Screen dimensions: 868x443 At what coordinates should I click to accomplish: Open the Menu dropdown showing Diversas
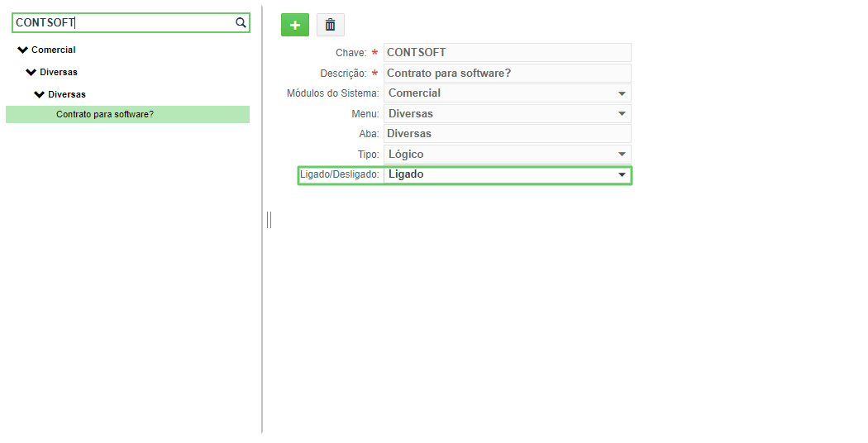(507, 113)
